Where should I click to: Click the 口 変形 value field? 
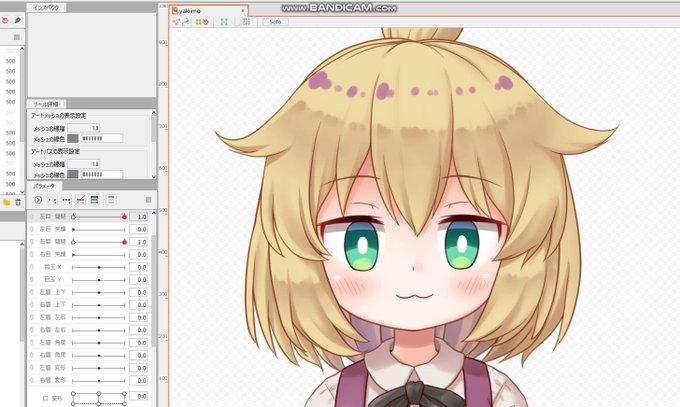tap(138, 396)
